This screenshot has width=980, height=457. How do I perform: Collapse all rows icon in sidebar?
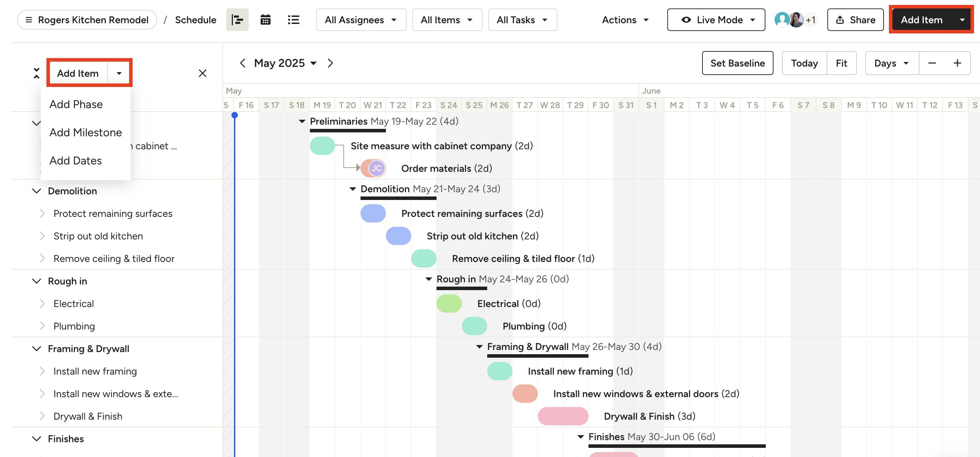point(37,73)
